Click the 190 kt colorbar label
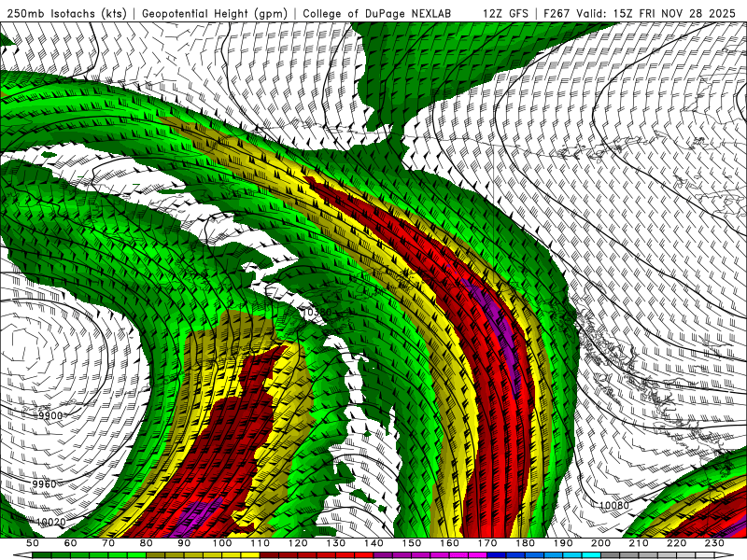Viewport: 747px width, 560px height. [563, 543]
